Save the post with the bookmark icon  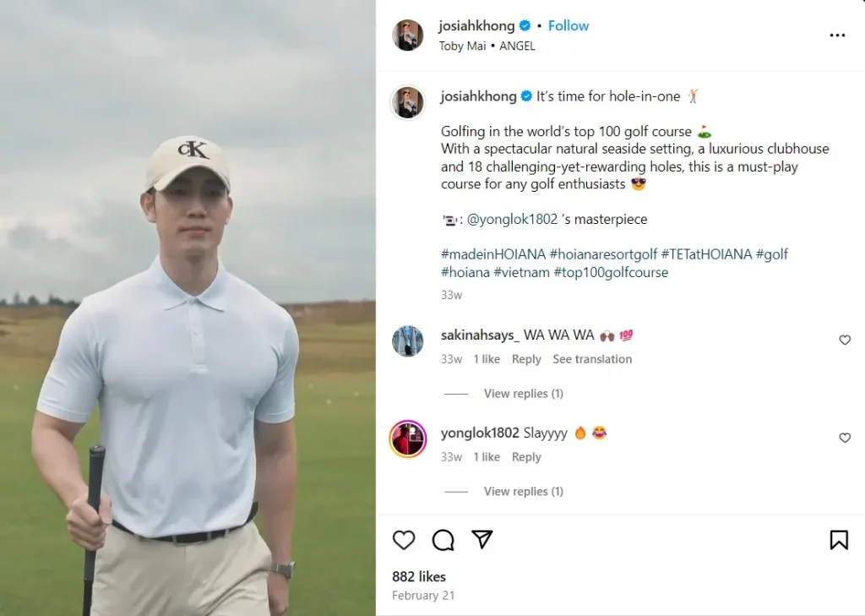(838, 538)
